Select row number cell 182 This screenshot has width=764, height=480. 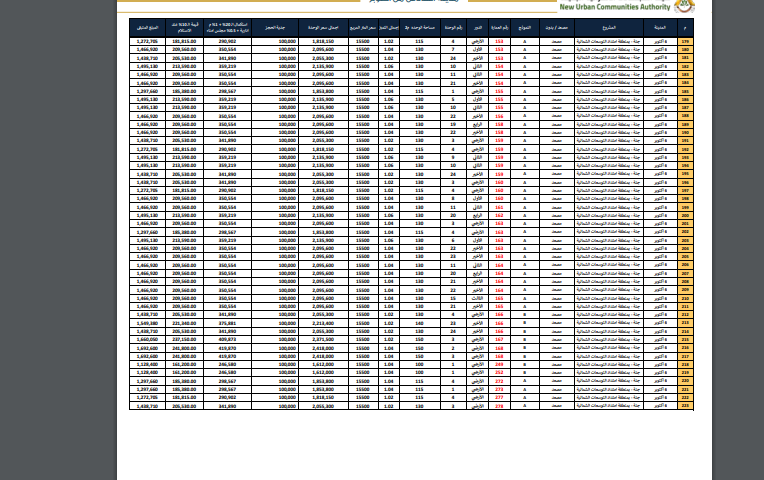[685, 66]
